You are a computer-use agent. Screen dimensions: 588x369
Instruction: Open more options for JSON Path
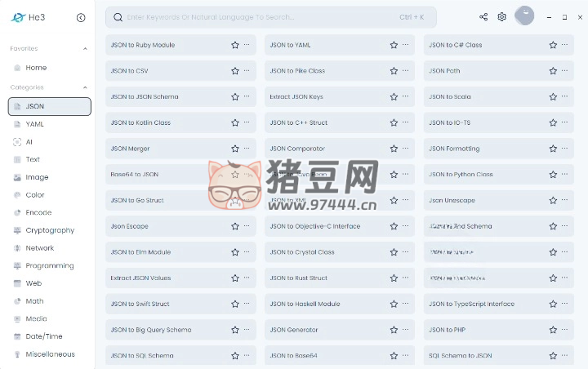564,71
